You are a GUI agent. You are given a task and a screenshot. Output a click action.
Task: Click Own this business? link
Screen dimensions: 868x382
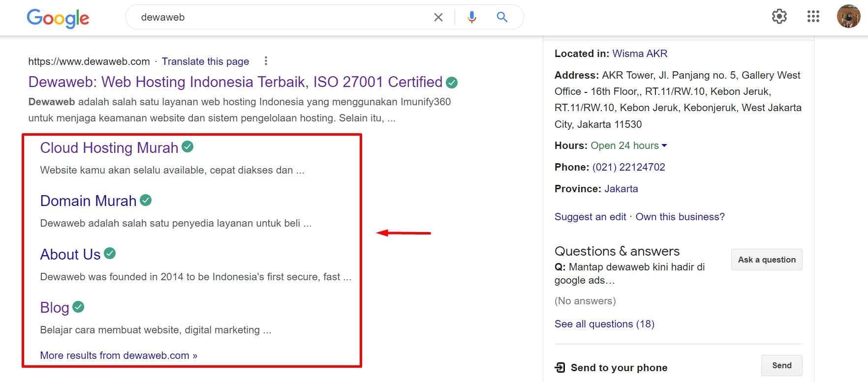[680, 217]
